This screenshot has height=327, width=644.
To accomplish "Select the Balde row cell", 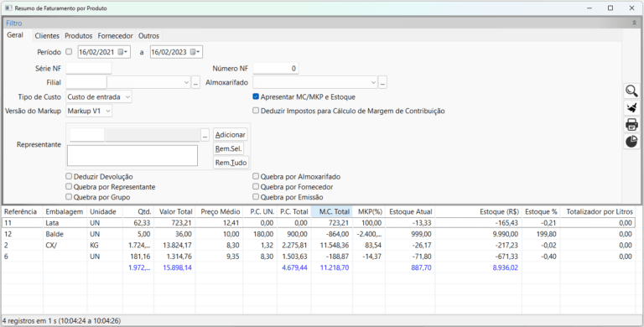I will tap(65, 234).
